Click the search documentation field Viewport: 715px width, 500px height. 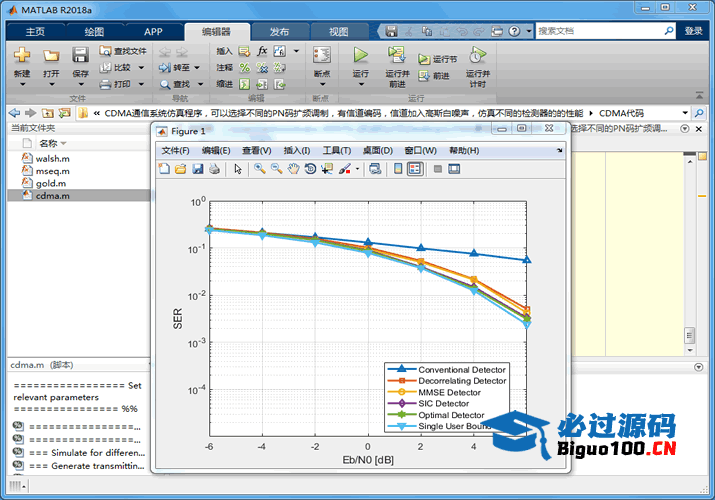[599, 31]
